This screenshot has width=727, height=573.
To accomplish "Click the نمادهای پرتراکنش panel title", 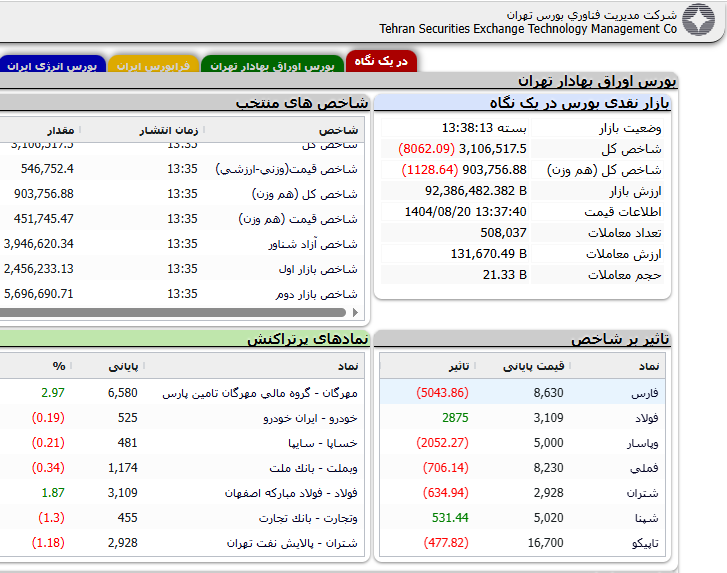I will (308, 339).
